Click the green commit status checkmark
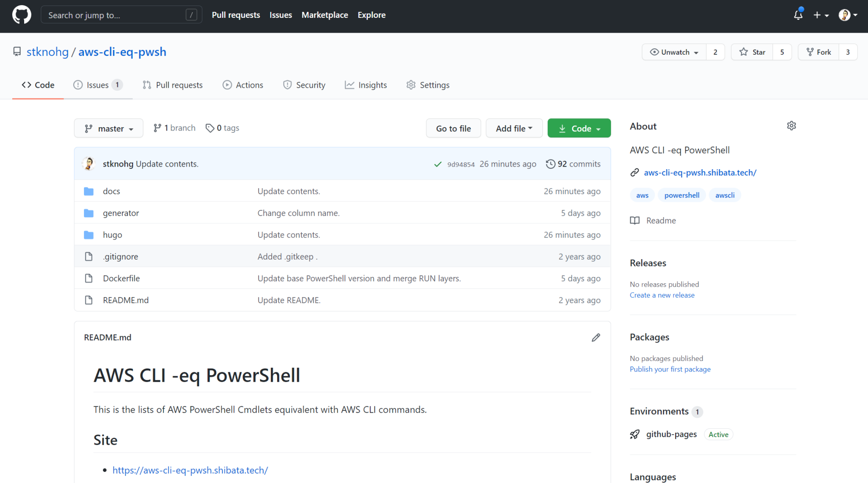Screen dimensions: 868x483 438,164
